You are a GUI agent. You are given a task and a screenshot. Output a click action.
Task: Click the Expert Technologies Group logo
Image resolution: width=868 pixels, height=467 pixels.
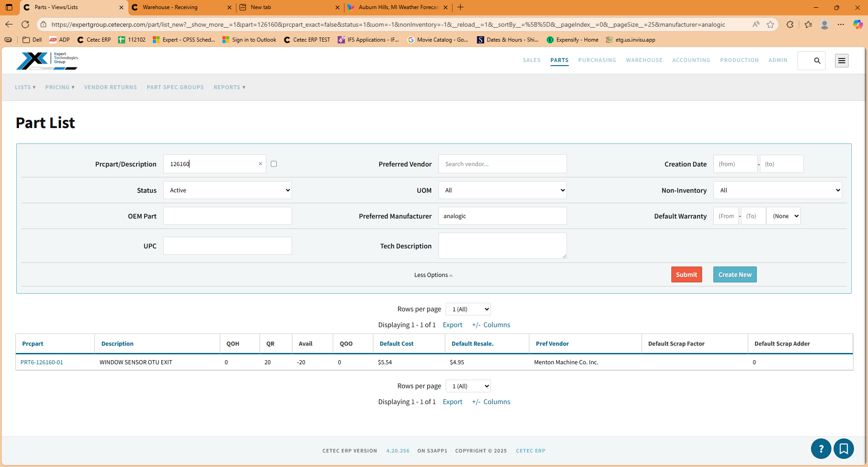47,61
